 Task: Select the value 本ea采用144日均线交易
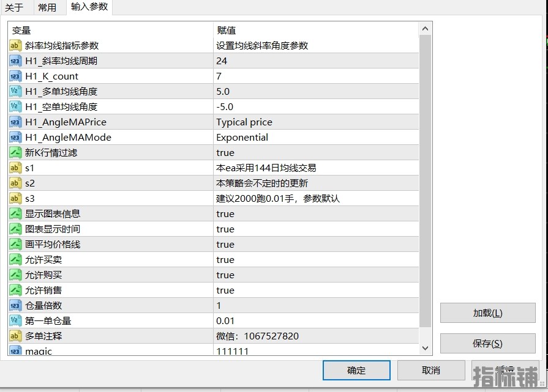click(316, 168)
